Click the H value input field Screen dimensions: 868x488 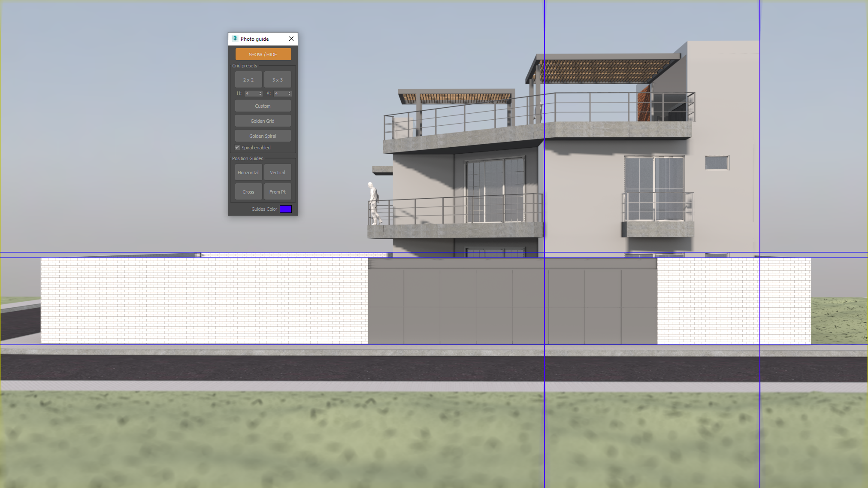[251, 94]
